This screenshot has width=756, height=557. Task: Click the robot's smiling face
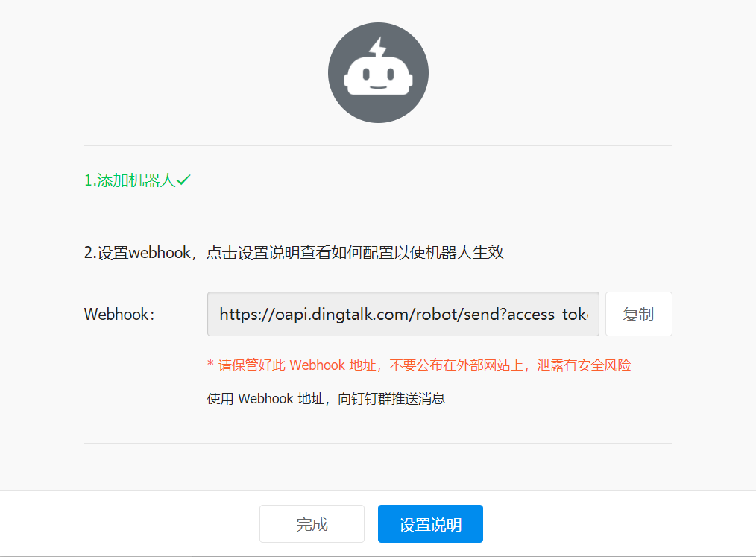(378, 77)
